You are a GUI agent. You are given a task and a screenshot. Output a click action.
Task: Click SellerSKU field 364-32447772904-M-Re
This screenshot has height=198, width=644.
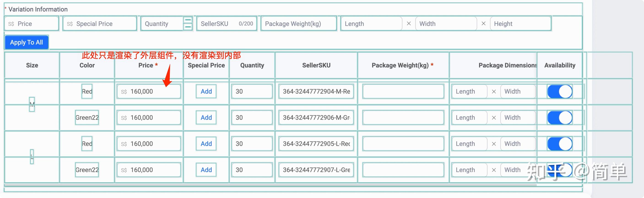(x=316, y=92)
